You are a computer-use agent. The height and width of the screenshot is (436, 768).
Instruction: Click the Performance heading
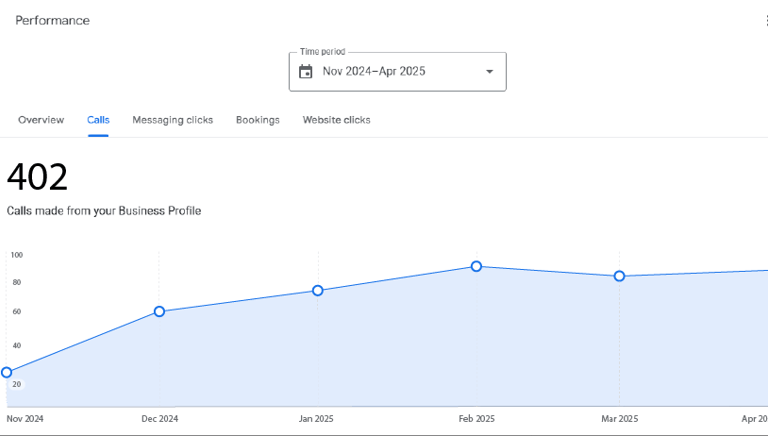click(x=52, y=21)
